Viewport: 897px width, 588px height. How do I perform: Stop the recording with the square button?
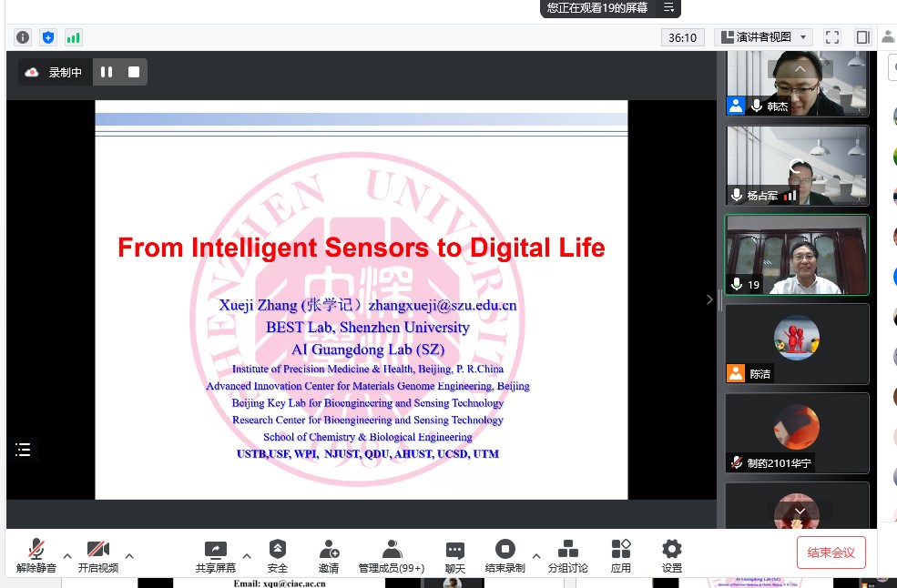pos(134,72)
